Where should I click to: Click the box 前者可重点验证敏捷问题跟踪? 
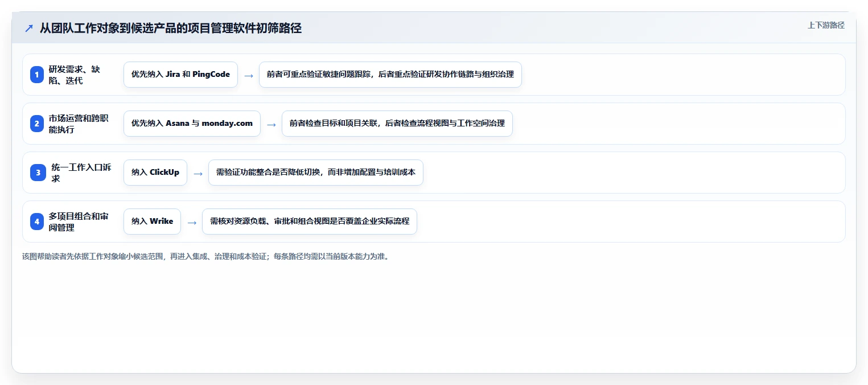pyautogui.click(x=390, y=75)
